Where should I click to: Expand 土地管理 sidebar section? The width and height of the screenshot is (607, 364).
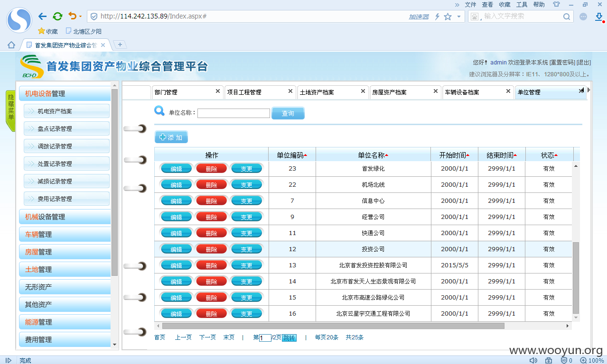(65, 269)
